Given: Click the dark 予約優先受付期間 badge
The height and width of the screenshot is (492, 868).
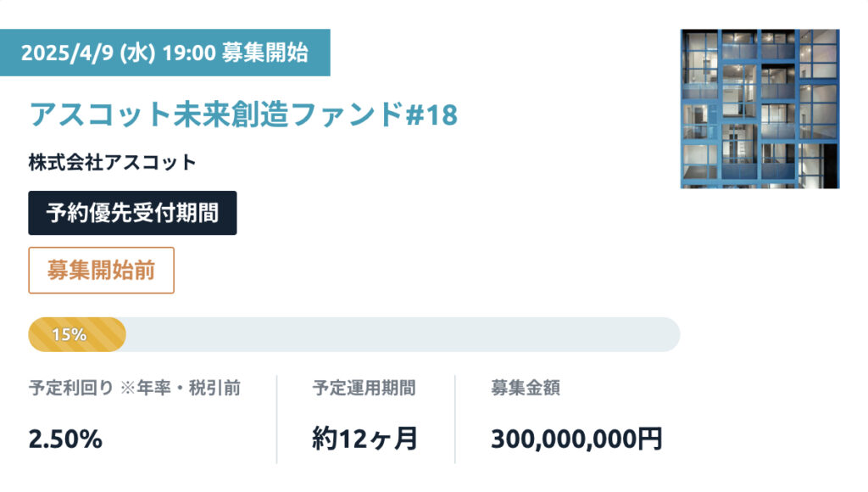Looking at the screenshot, I should click(x=132, y=213).
